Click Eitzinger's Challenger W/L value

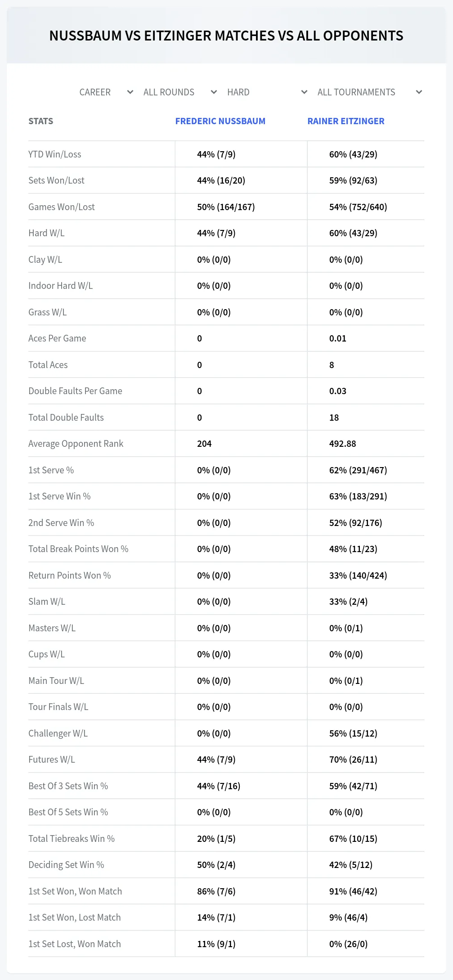tap(353, 733)
